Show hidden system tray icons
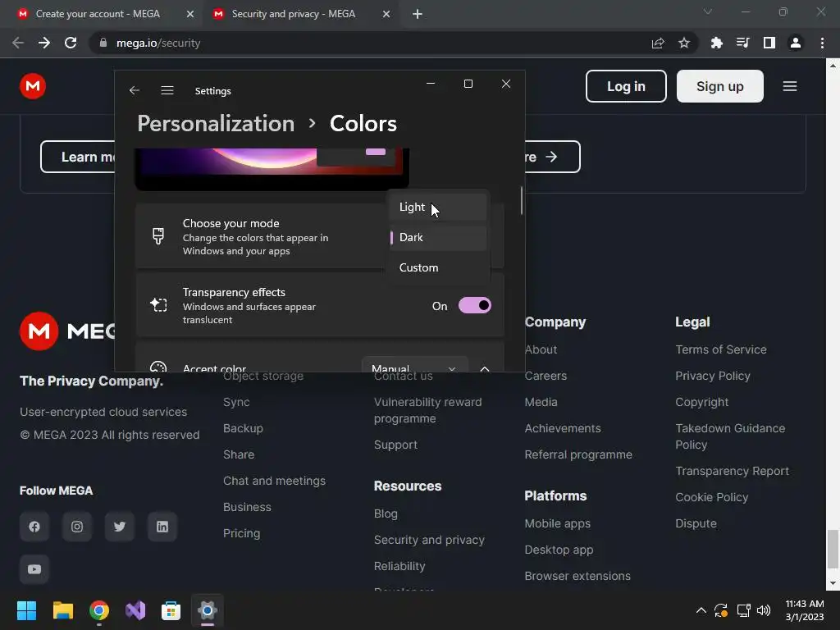Image resolution: width=840 pixels, height=630 pixels. (x=701, y=610)
